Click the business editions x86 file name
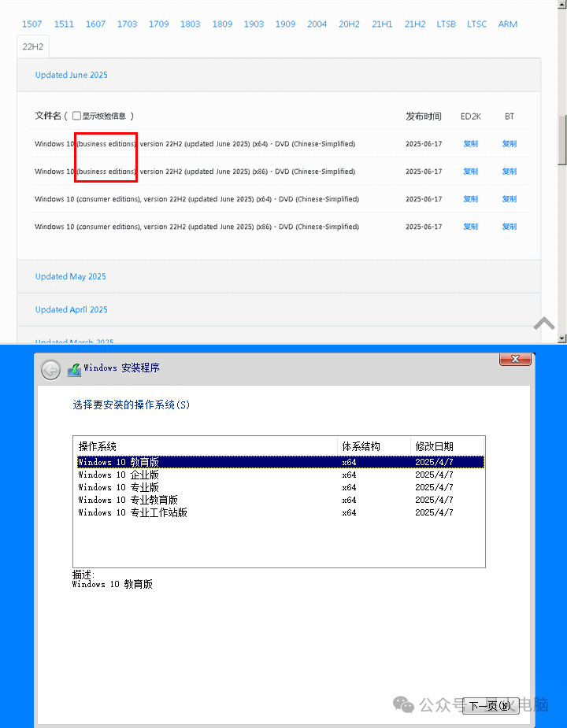 [x=195, y=172]
